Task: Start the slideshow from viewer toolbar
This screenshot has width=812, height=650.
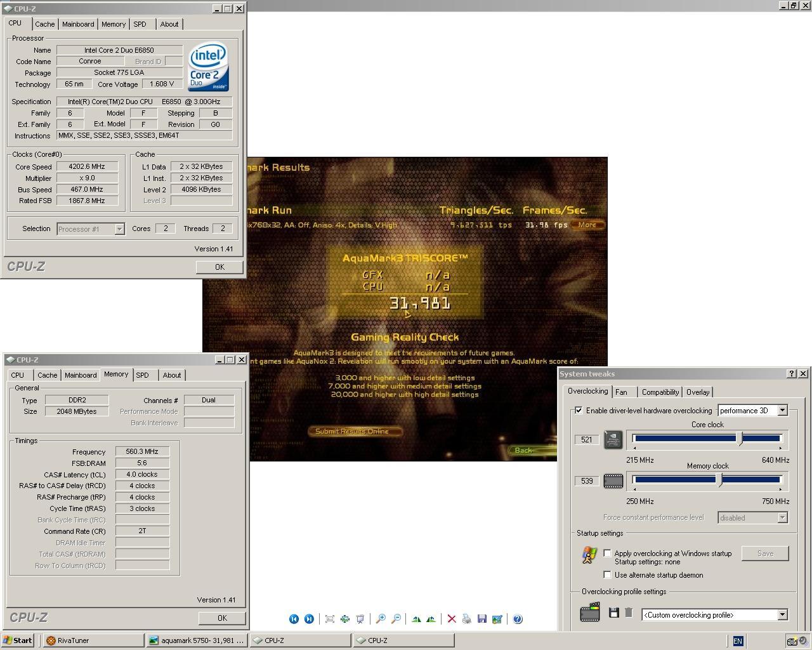Action: point(360,619)
